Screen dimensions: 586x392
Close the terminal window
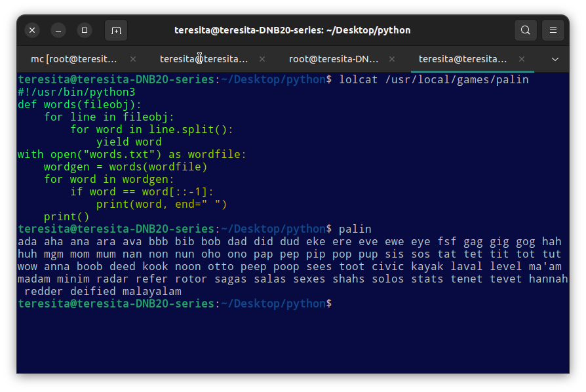pos(32,30)
